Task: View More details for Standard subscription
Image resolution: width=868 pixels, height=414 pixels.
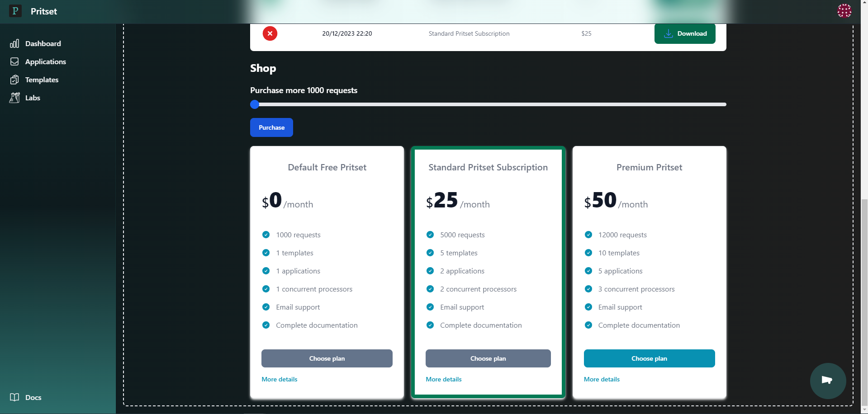Action: click(x=443, y=379)
